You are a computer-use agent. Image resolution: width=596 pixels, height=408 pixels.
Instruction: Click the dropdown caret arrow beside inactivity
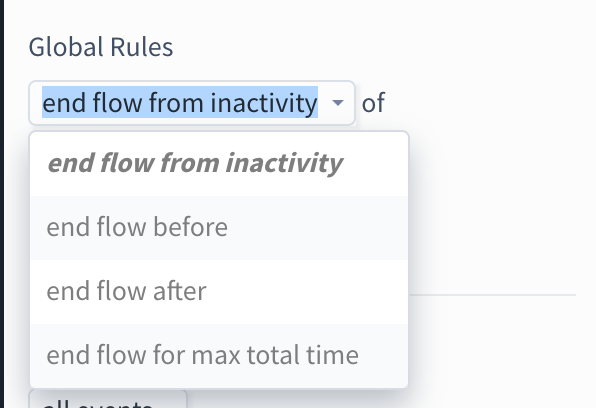click(x=338, y=103)
